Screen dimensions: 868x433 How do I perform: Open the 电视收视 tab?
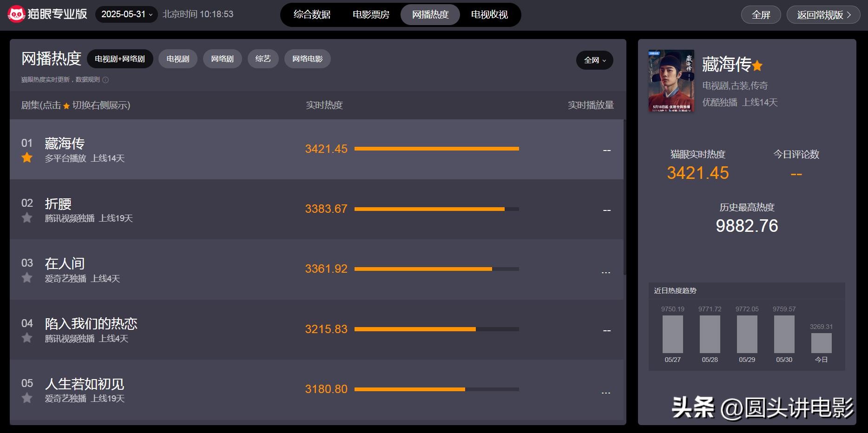click(489, 15)
